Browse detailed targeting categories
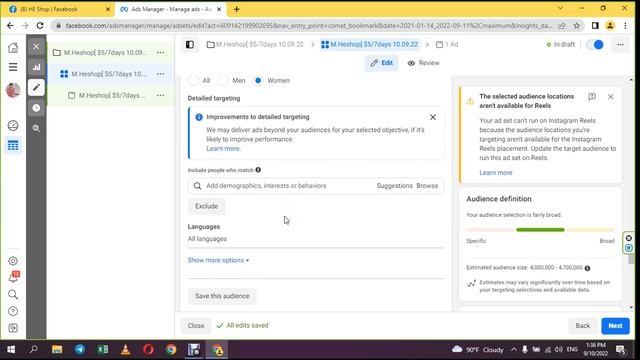This screenshot has width=640, height=360. (427, 186)
